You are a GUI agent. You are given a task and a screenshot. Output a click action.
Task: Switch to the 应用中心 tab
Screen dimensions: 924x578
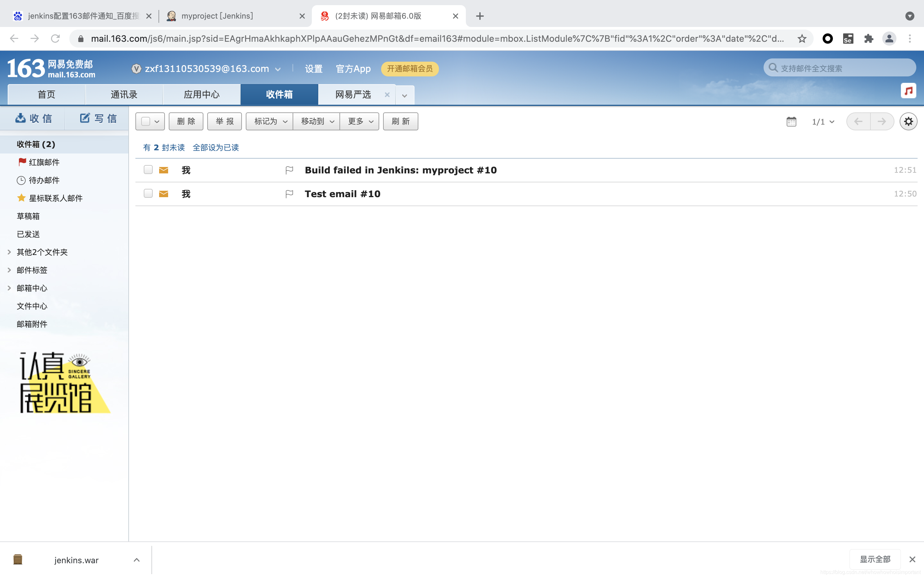(201, 94)
